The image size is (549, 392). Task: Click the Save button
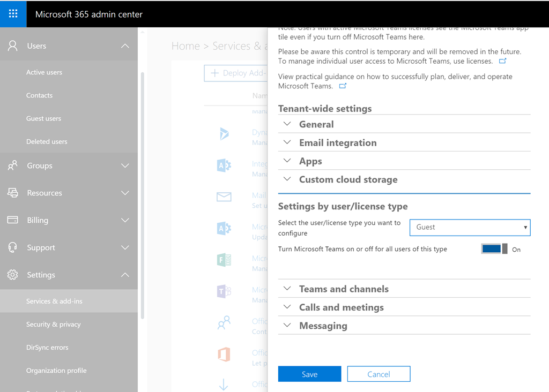point(309,374)
